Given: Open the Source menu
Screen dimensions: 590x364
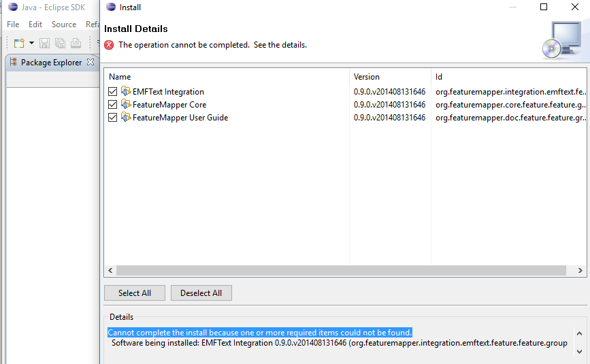Looking at the screenshot, I should [64, 24].
